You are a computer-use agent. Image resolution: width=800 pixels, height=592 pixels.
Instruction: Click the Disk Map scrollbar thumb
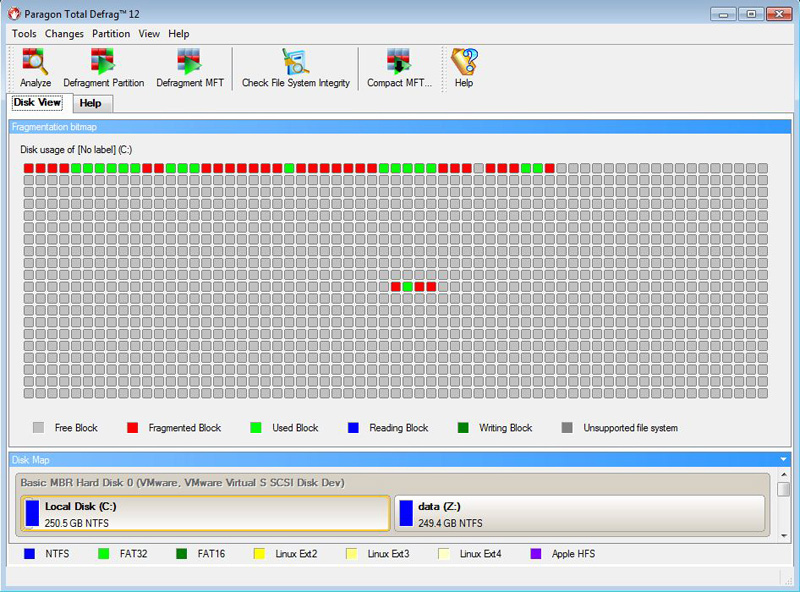pyautogui.click(x=784, y=489)
